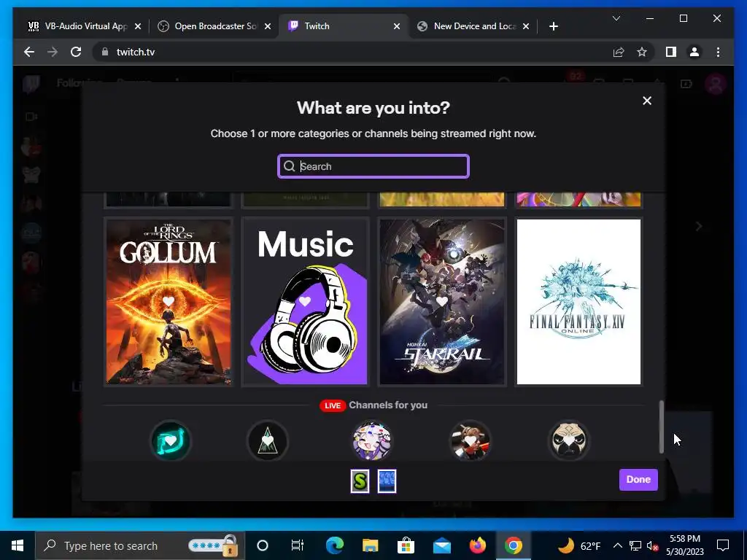Image resolution: width=747 pixels, height=560 pixels.
Task: Go back to the previous page
Action: coord(29,52)
